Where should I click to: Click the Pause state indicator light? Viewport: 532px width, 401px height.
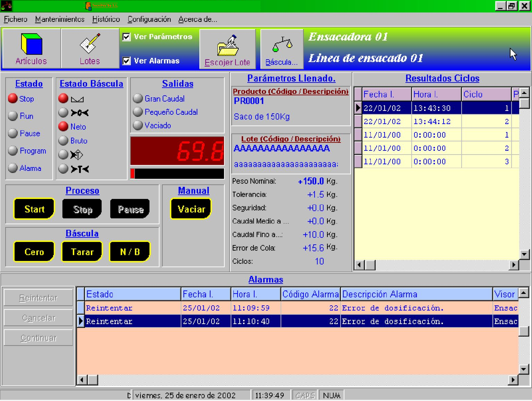tap(13, 133)
